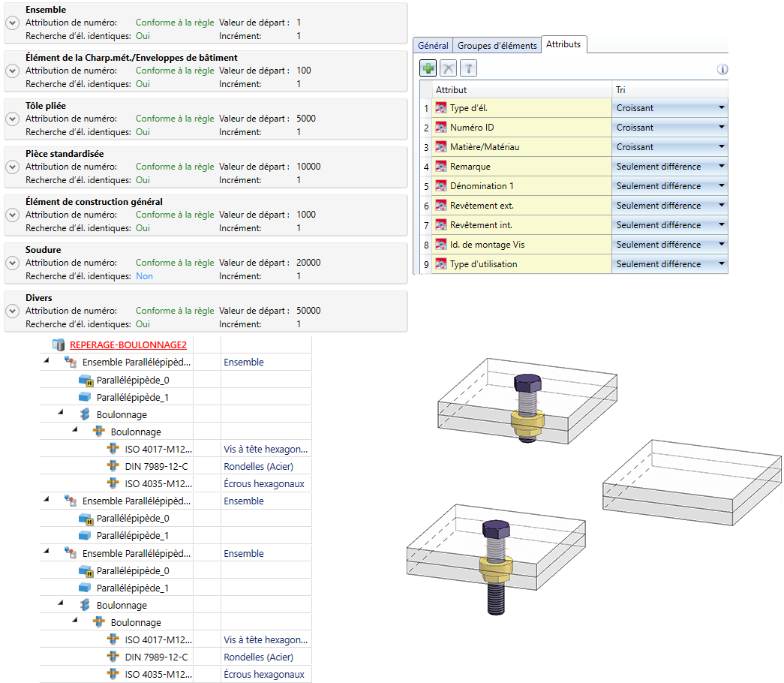Click the icon next to Numéro ID attribute
This screenshot has height=683, width=784.
tap(441, 128)
